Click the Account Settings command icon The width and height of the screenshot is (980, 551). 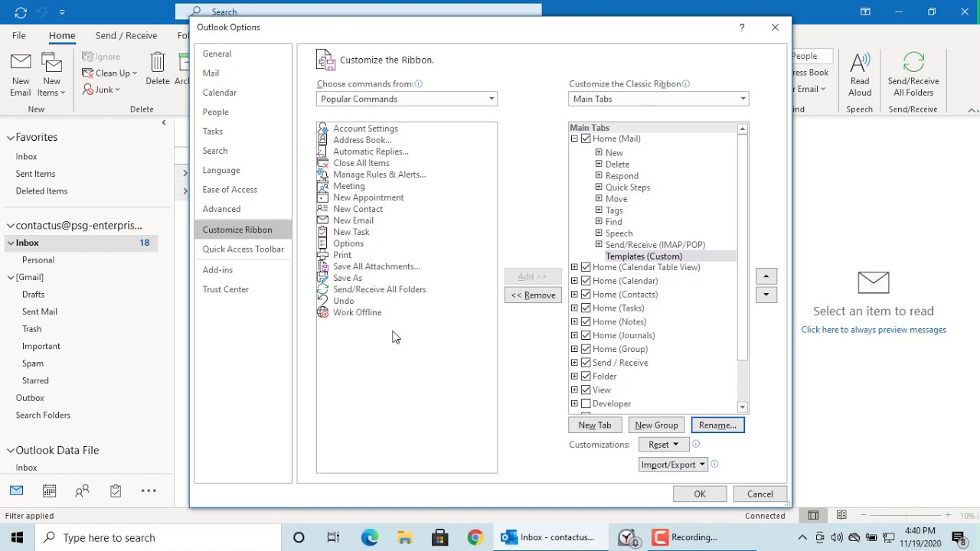[322, 129]
